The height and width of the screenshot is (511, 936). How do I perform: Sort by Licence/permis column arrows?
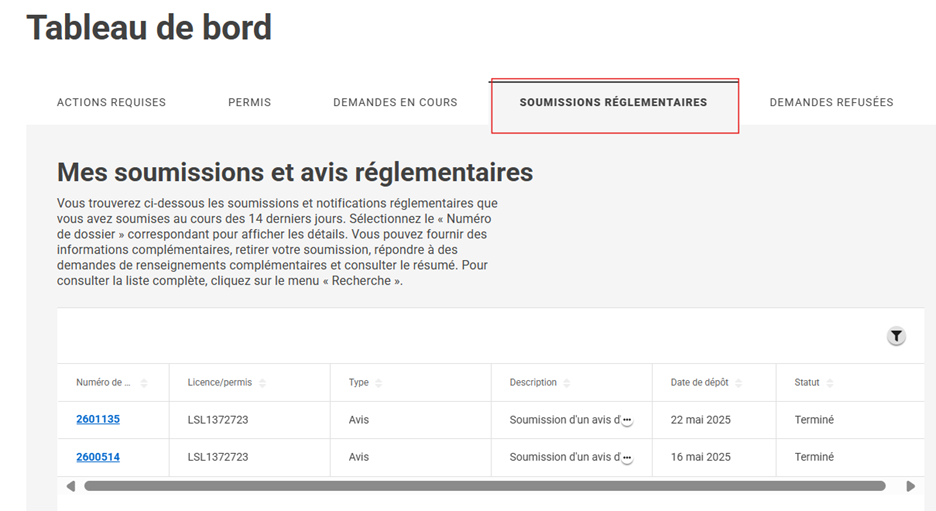[263, 383]
